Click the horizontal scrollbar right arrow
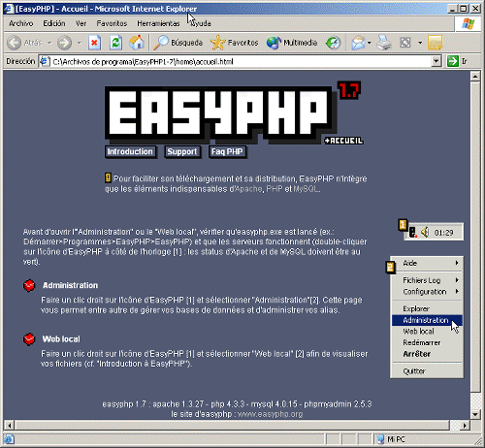 point(465,426)
